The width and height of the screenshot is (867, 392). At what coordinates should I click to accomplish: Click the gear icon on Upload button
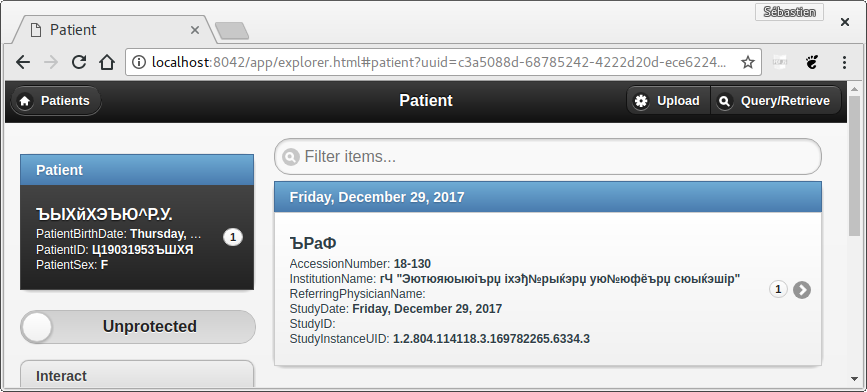coord(641,101)
